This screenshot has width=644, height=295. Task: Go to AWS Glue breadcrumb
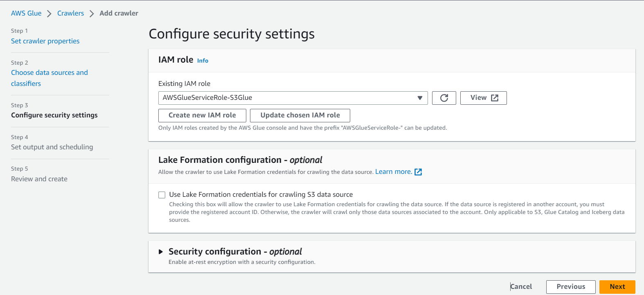(26, 13)
